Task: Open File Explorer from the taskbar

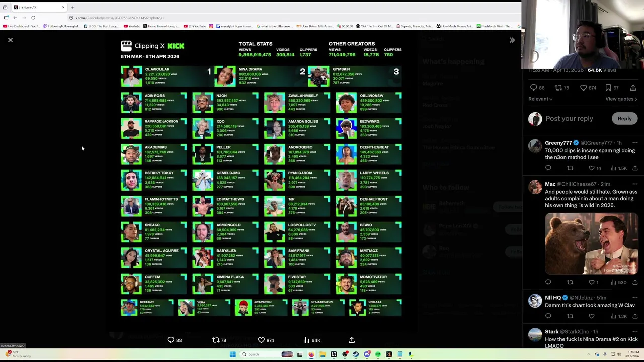Action: [x=323, y=354]
